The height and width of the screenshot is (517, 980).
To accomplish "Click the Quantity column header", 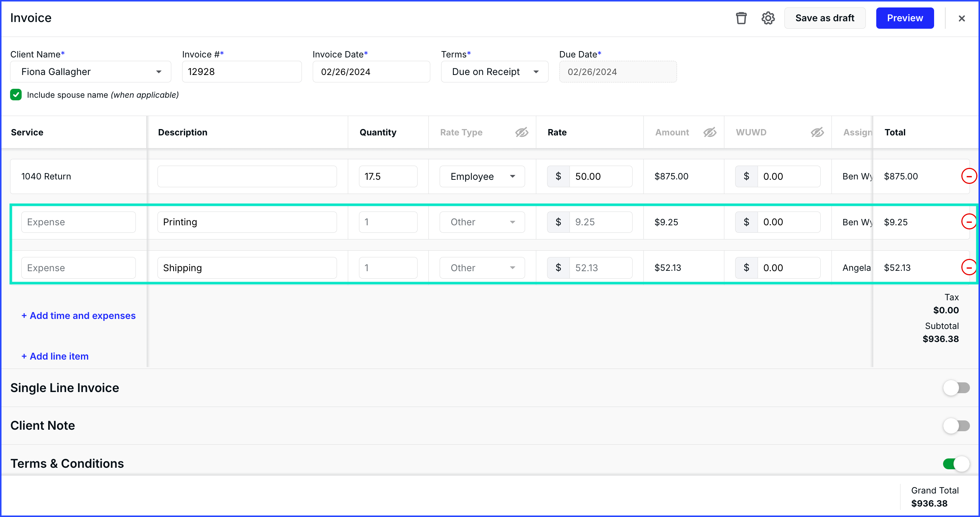I will 378,132.
